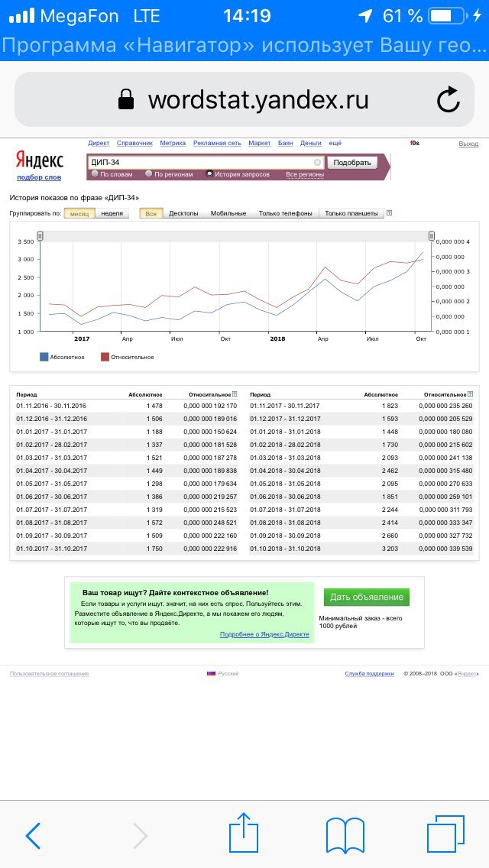Open the Справочник link

coord(134,144)
